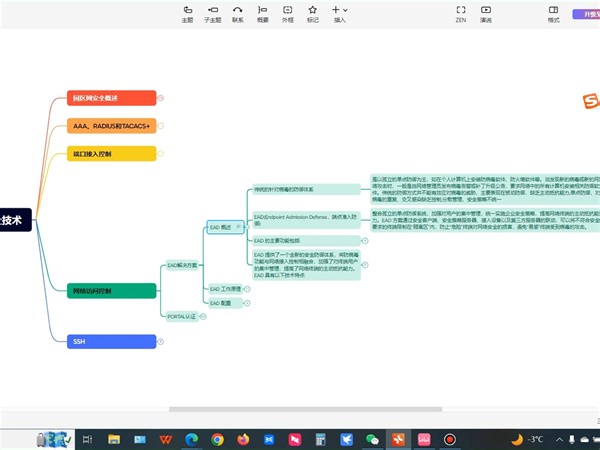Open Task View in taskbar

[x=88, y=439]
